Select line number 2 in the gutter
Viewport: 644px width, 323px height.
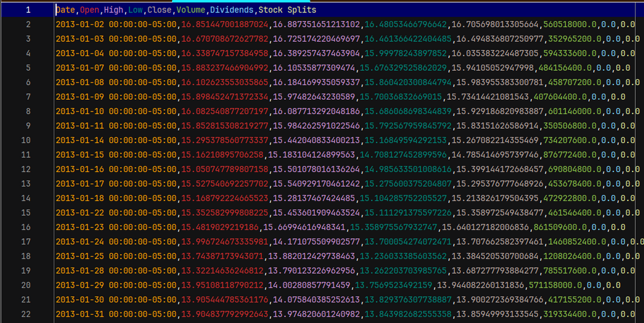(x=28, y=24)
